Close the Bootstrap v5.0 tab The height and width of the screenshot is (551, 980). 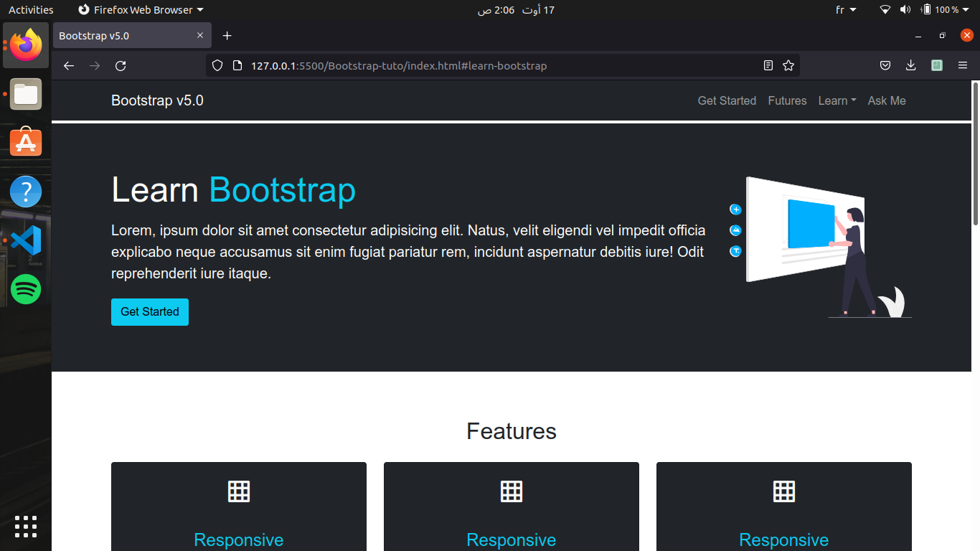click(200, 36)
